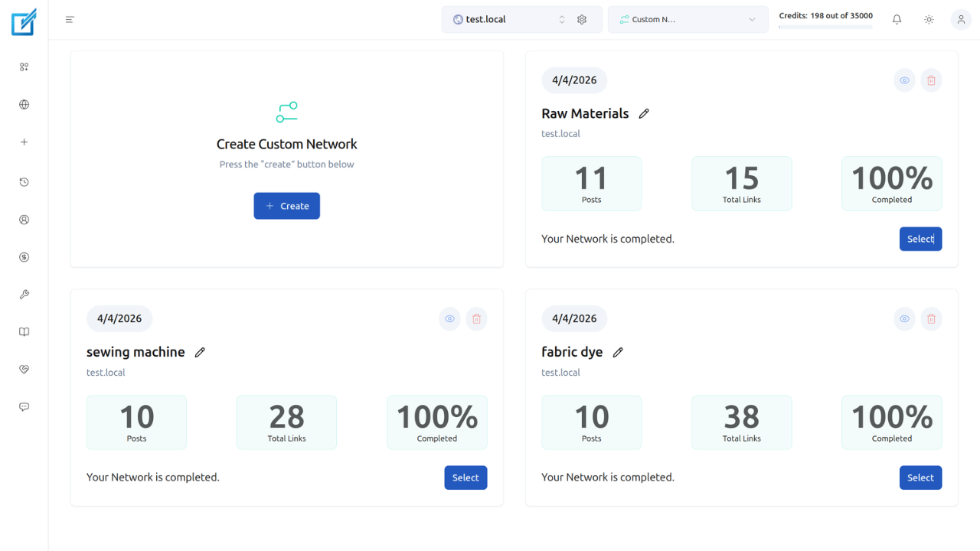
Task: Click the Credits usage progress bar
Action: point(825,28)
